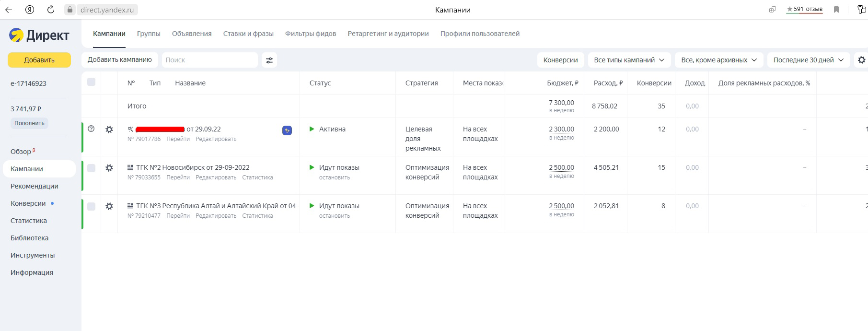This screenshot has width=868, height=331.
Task: Open Ретаргетинг и аудитории tab
Action: (x=388, y=34)
